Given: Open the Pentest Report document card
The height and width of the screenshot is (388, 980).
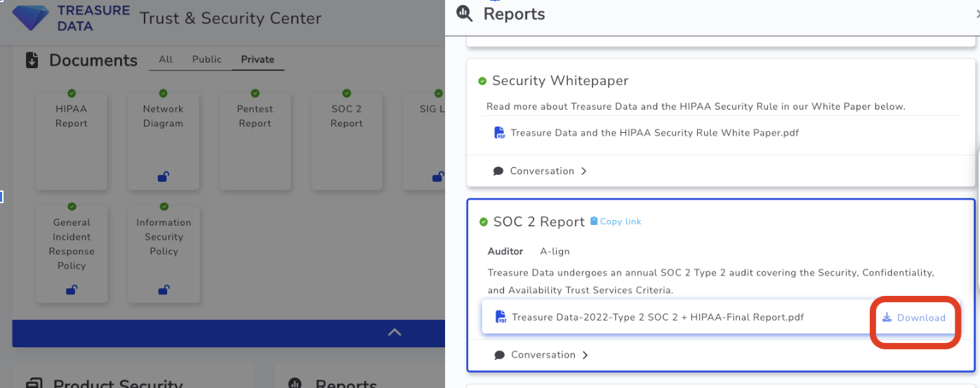Looking at the screenshot, I should click(255, 141).
